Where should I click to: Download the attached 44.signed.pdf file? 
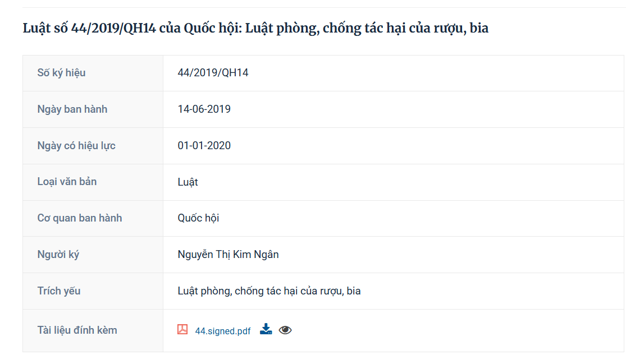(266, 329)
